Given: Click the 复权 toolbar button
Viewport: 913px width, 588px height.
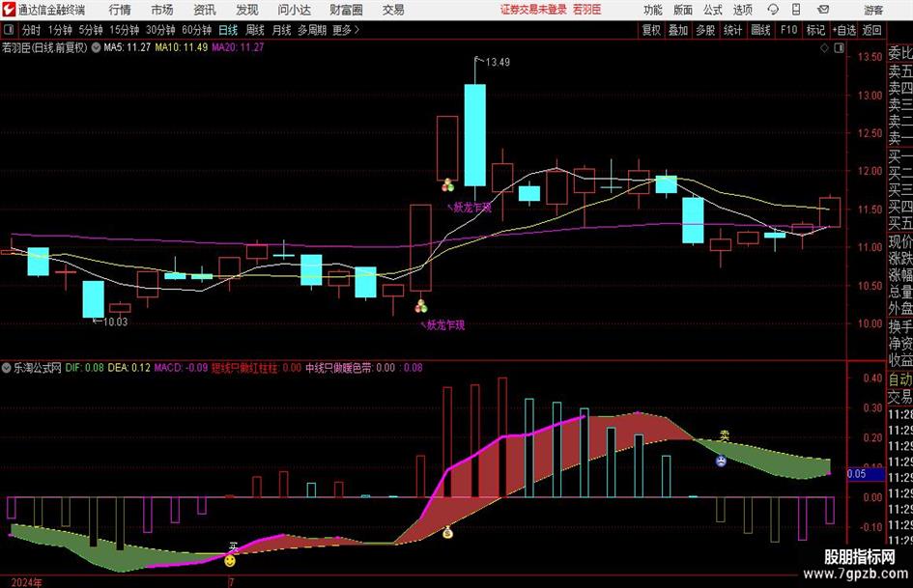Looking at the screenshot, I should tap(651, 30).
